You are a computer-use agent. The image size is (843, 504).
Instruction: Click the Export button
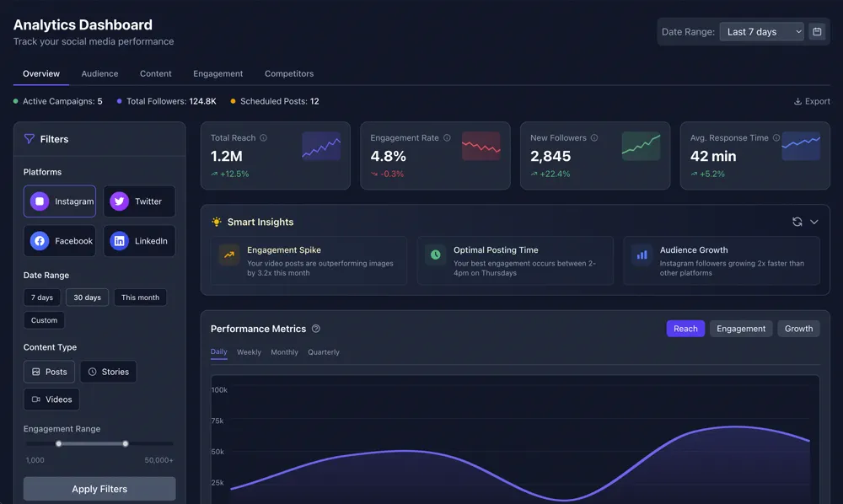pos(812,101)
